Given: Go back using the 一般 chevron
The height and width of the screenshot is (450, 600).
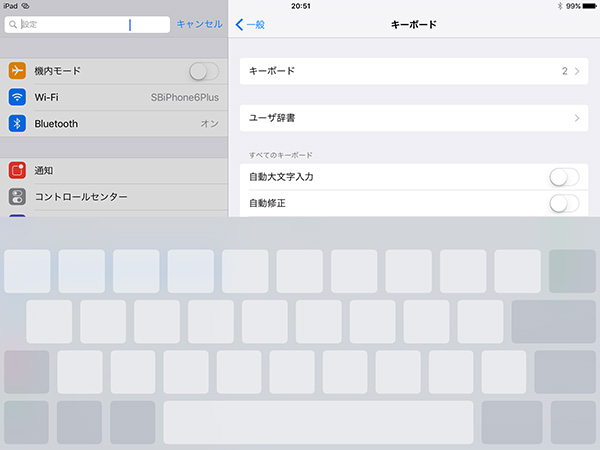Looking at the screenshot, I should click(240, 24).
